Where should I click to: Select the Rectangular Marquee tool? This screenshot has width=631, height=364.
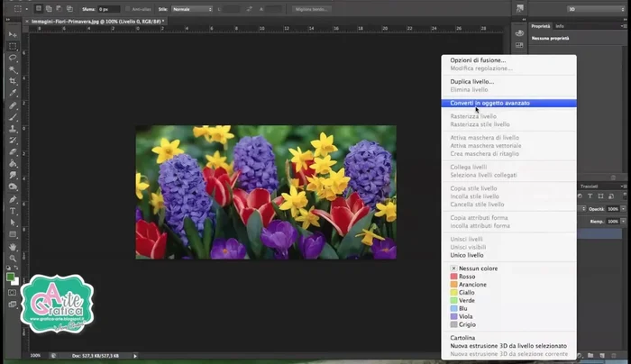pyautogui.click(x=13, y=45)
